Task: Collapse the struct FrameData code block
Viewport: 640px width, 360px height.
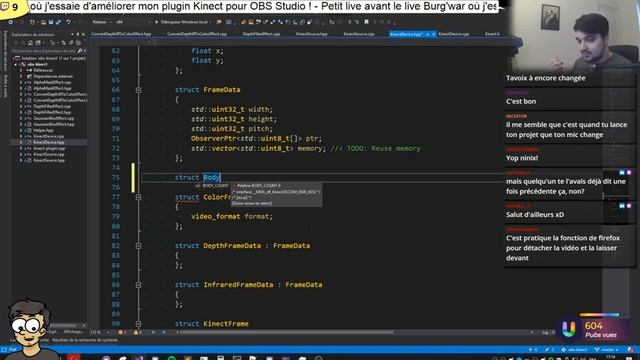Action: [x=138, y=90]
